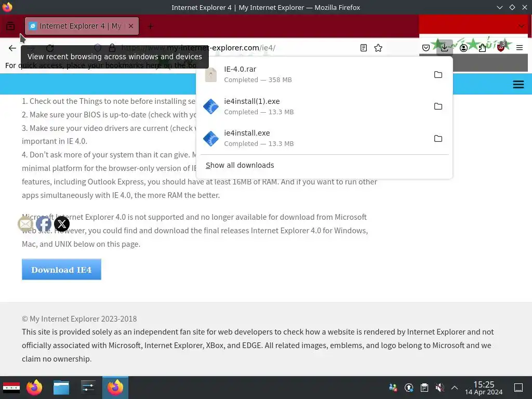Save page to Pocket
The image size is (532, 399).
(x=426, y=48)
